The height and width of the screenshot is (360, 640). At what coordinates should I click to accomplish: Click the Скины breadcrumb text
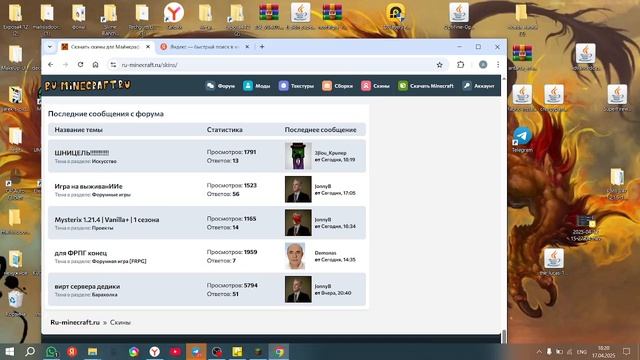120,322
